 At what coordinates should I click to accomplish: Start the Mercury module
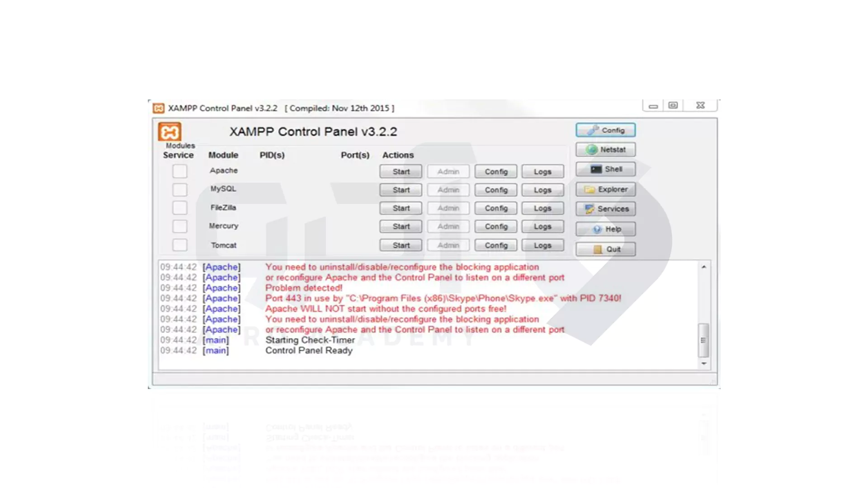(401, 226)
